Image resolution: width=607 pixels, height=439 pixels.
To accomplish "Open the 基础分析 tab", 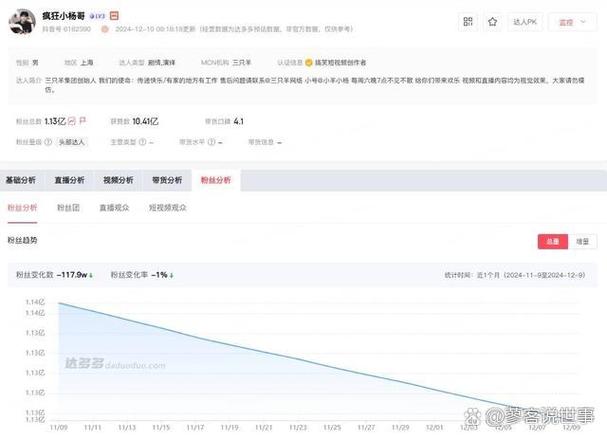I will tap(21, 180).
